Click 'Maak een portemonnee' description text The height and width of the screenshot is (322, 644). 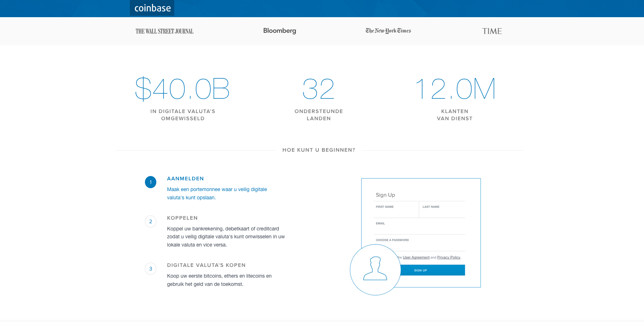[x=217, y=194]
